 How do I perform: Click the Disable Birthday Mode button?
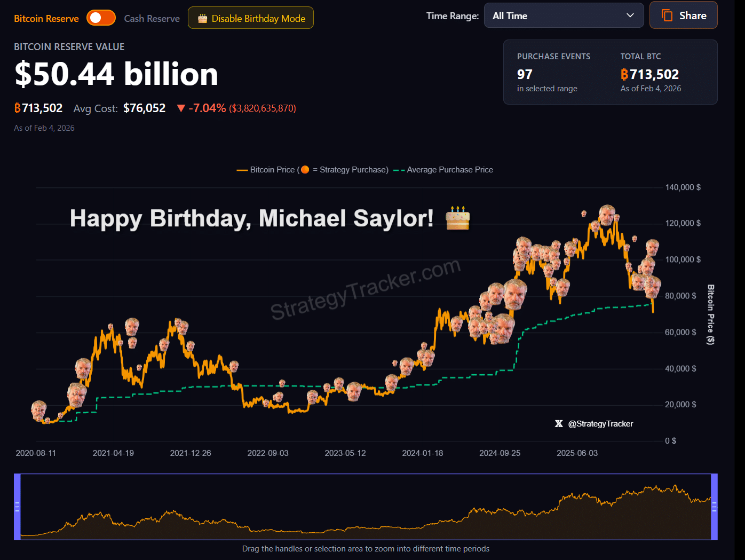tap(251, 18)
